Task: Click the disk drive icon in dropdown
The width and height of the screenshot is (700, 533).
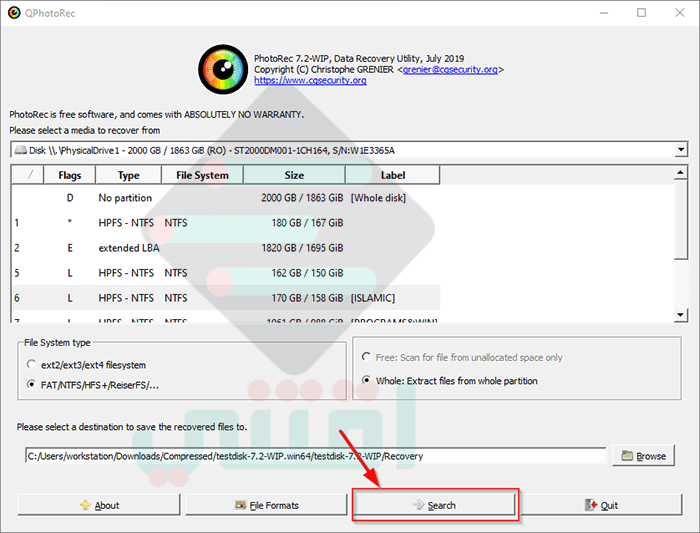Action: tap(21, 150)
